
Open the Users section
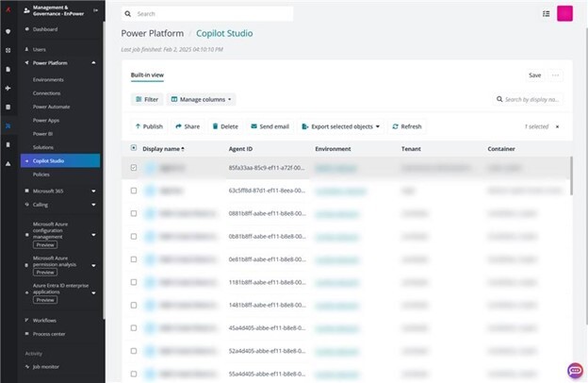click(39, 50)
